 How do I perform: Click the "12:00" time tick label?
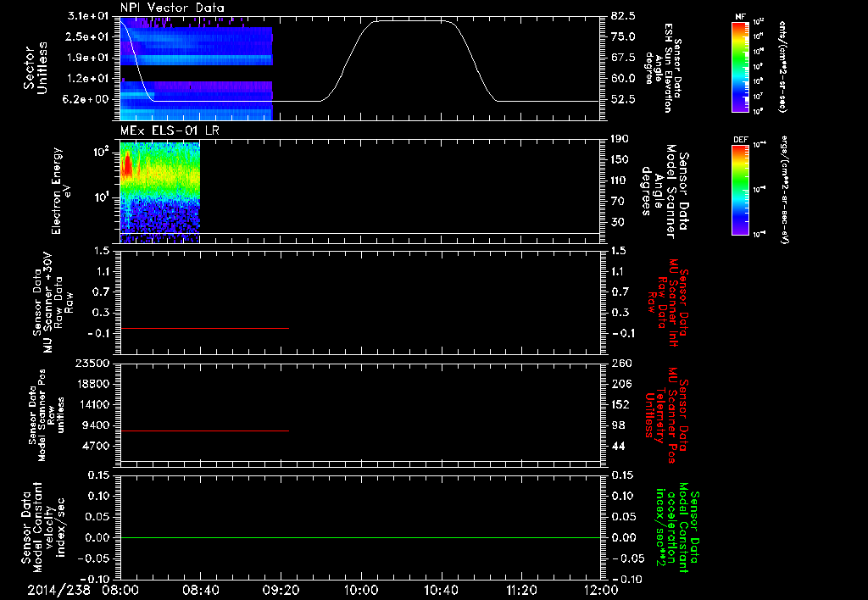tap(601, 590)
